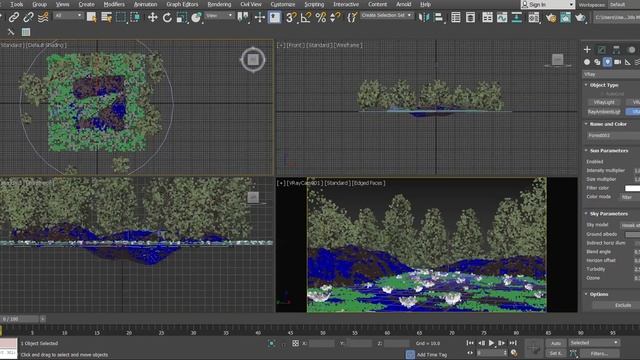Image resolution: width=640 pixels, height=360 pixels.
Task: Click the Ground albedo swatch
Action: pos(632,234)
